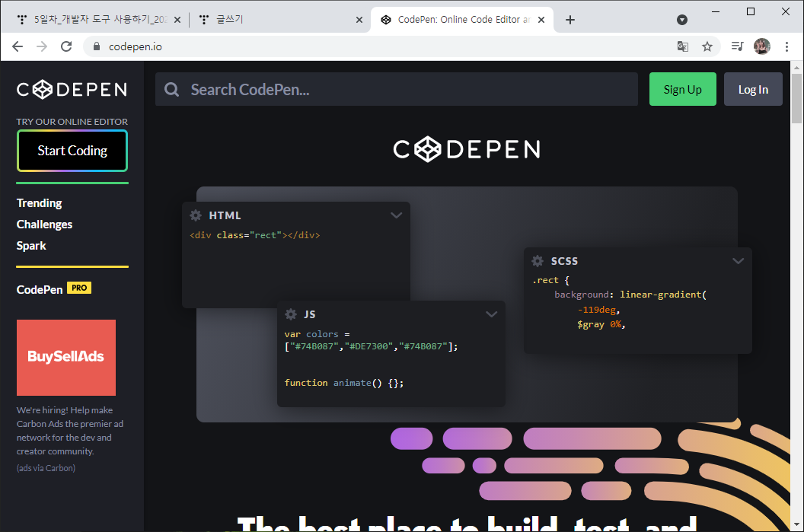Switch to the 5일차_개발자 도구 사용하기 tab
Viewport: 804px width, 532px height.
[x=97, y=20]
